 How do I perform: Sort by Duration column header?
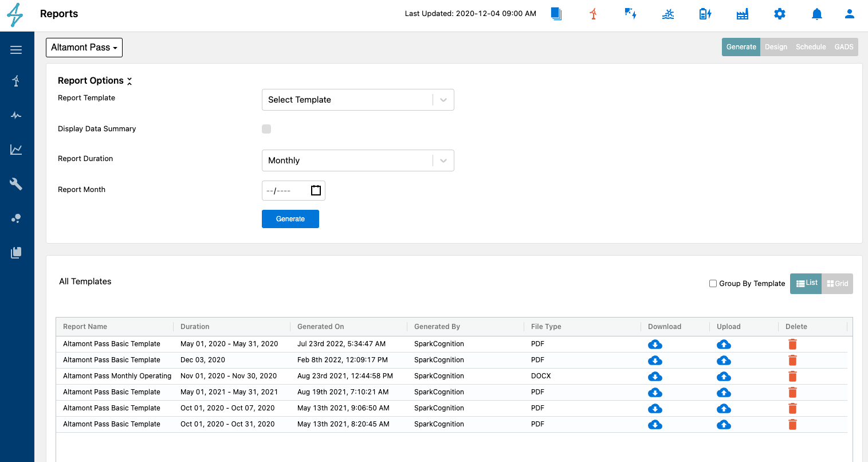tap(195, 327)
